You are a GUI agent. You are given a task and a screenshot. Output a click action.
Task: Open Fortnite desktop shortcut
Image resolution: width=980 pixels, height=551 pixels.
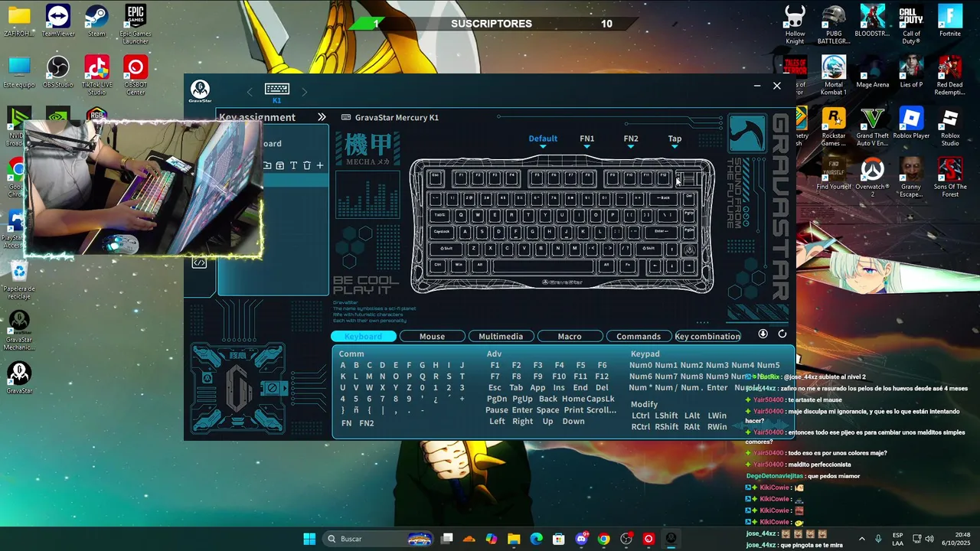coord(949,21)
